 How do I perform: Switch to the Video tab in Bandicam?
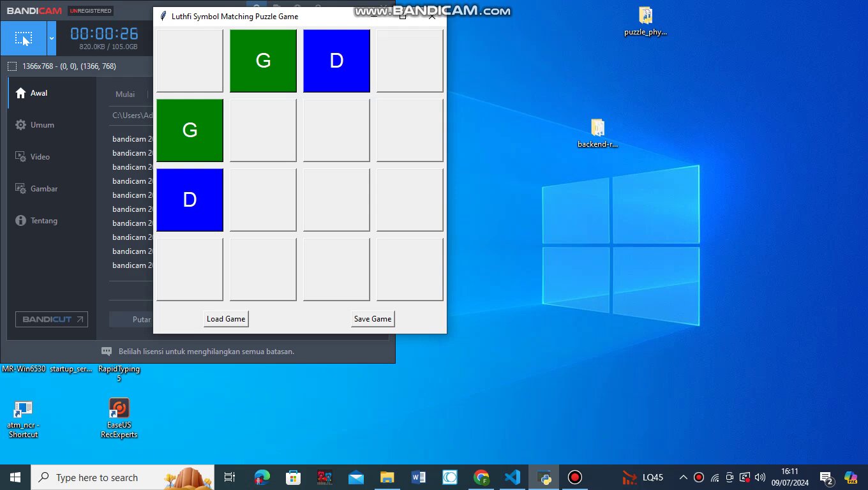point(40,157)
